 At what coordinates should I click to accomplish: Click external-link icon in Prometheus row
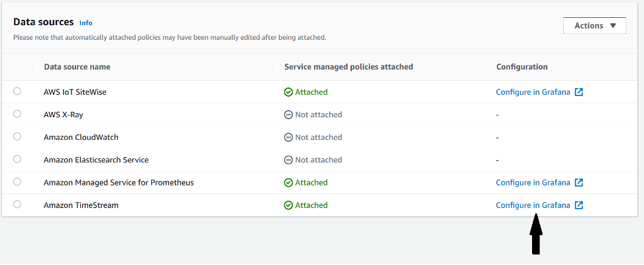[578, 182]
